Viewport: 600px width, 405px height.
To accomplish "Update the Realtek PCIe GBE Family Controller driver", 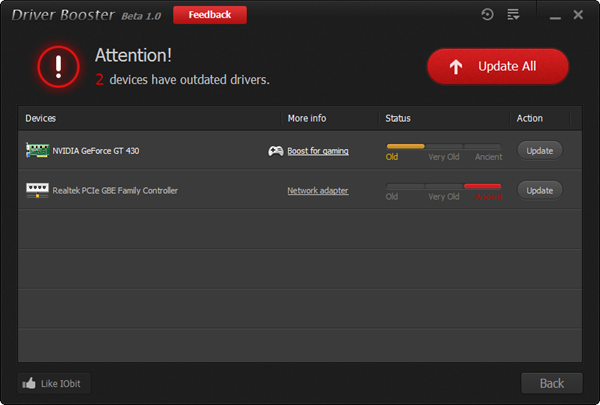I will click(x=540, y=191).
